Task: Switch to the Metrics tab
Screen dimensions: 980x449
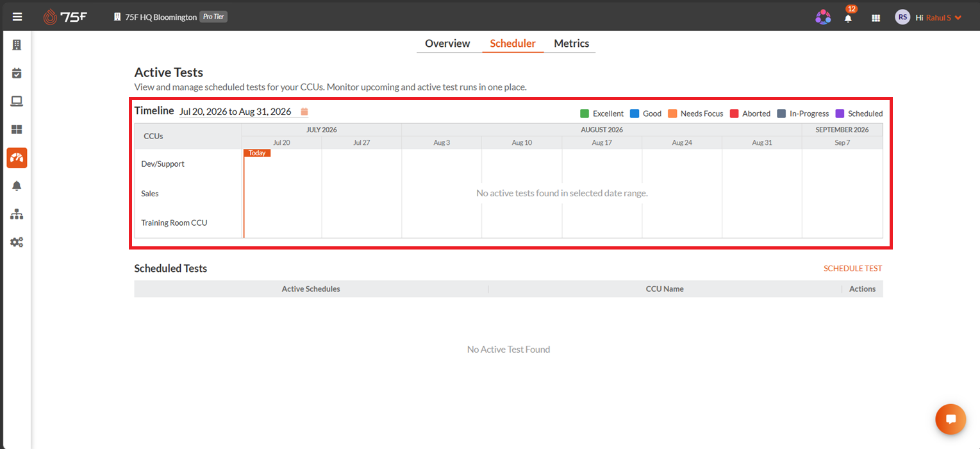Action: point(571,44)
